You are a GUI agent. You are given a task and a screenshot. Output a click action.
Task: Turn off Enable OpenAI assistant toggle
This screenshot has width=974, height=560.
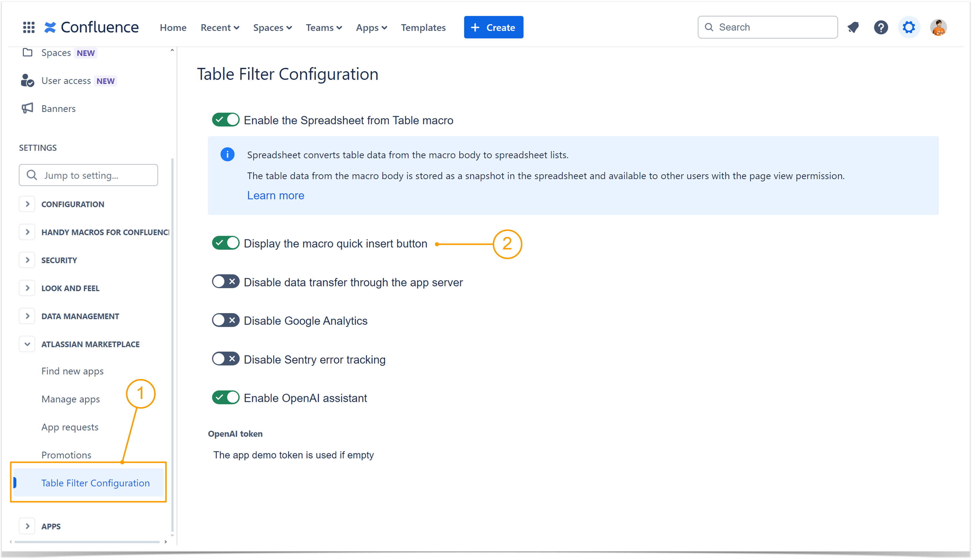pos(226,398)
